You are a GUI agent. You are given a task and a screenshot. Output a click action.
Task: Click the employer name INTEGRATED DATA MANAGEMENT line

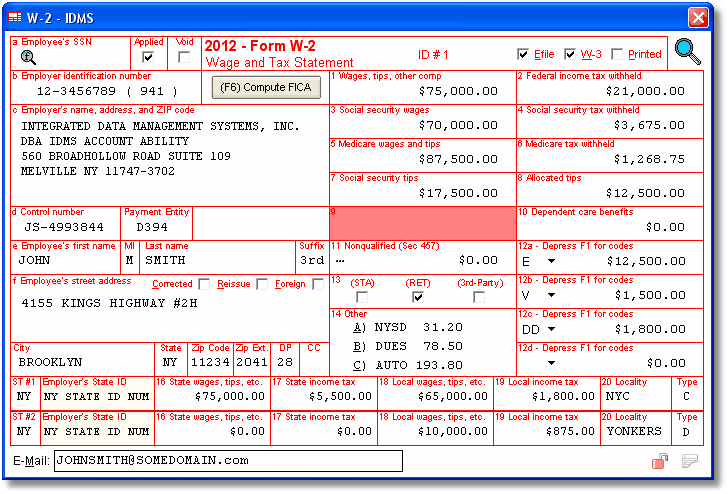[x=161, y=126]
